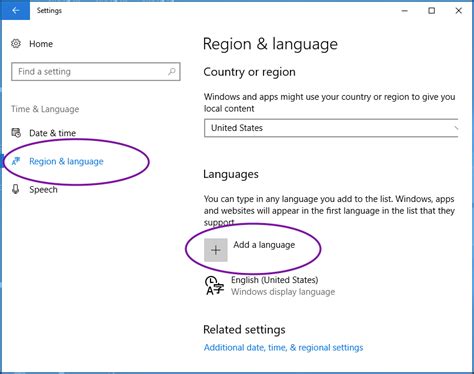The image size is (474, 374).
Task: Click the Date & time calendar icon
Action: [16, 133]
